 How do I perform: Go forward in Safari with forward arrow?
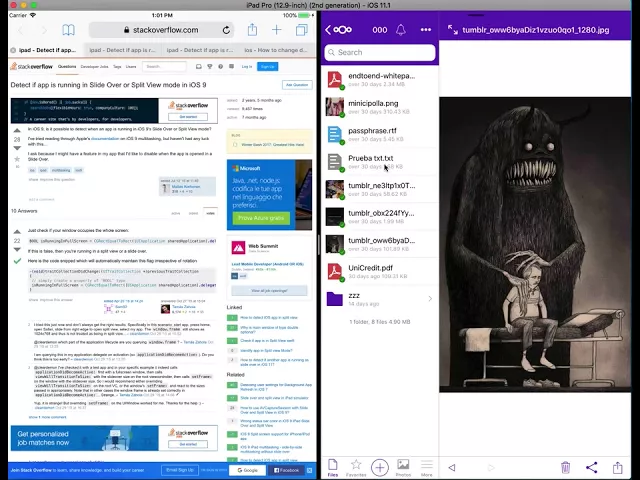[x=44, y=30]
